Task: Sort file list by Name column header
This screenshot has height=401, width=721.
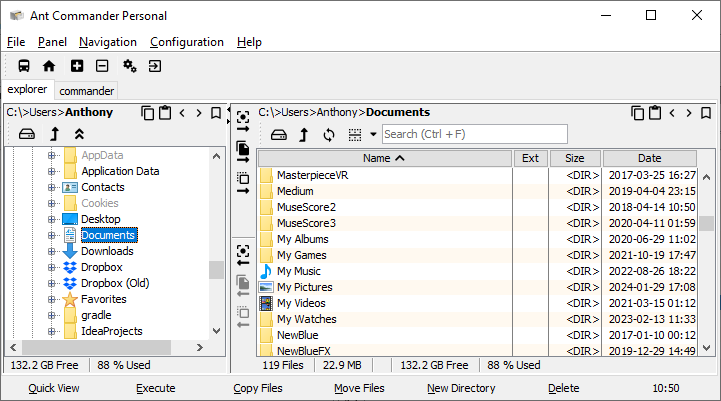Action: tap(385, 158)
